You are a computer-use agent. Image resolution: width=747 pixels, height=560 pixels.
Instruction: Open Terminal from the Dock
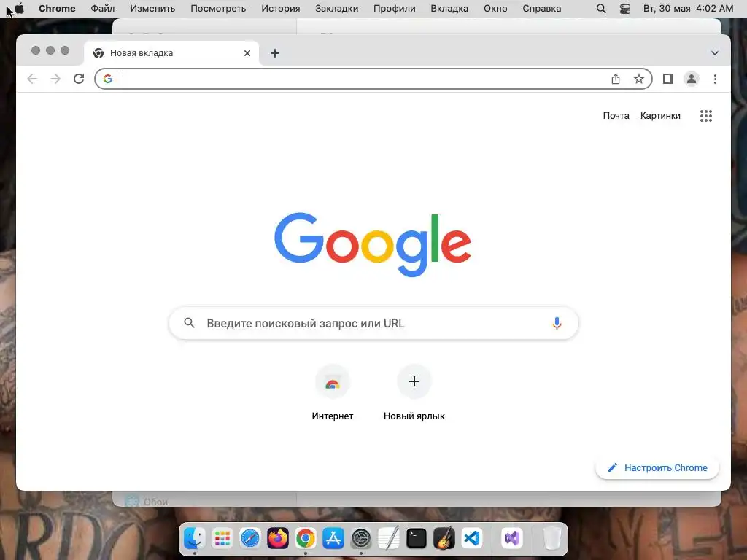click(x=417, y=539)
